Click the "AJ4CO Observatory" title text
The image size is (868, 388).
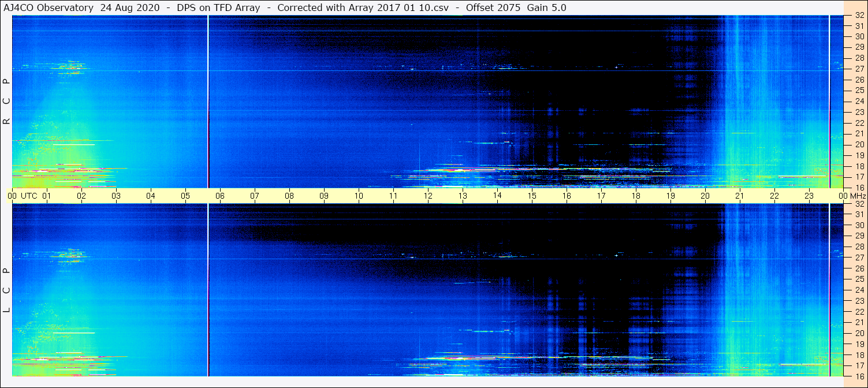pos(49,8)
